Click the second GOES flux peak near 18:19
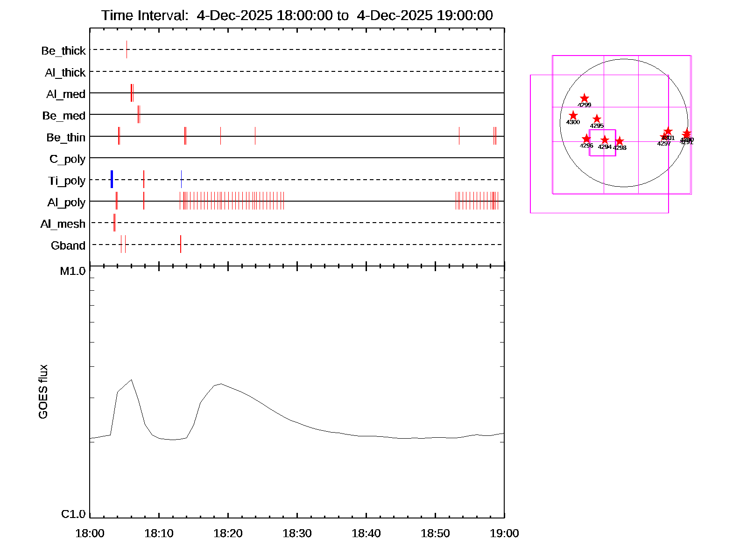 tap(220, 384)
